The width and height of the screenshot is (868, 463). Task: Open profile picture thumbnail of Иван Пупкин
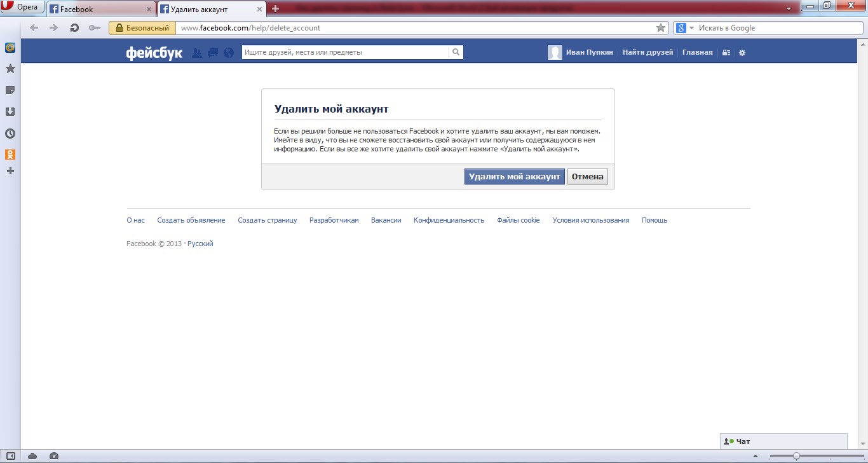[555, 53]
